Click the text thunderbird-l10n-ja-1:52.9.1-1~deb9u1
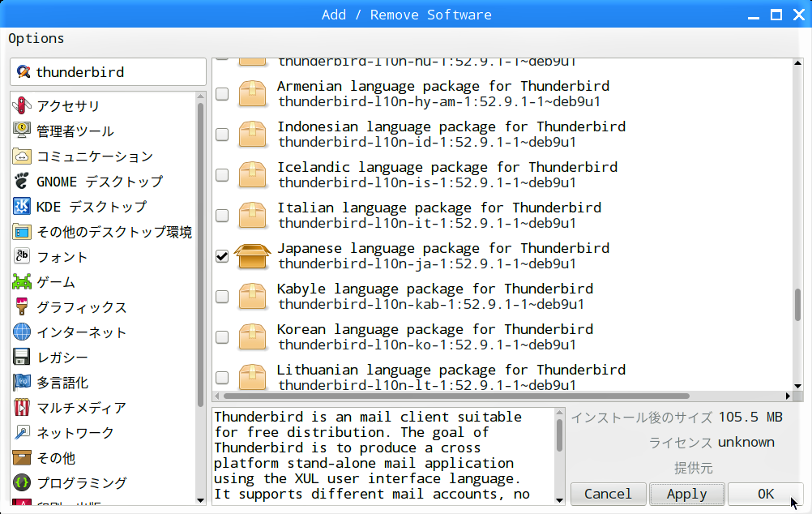Viewport: 812px width, 514px height. [427, 263]
